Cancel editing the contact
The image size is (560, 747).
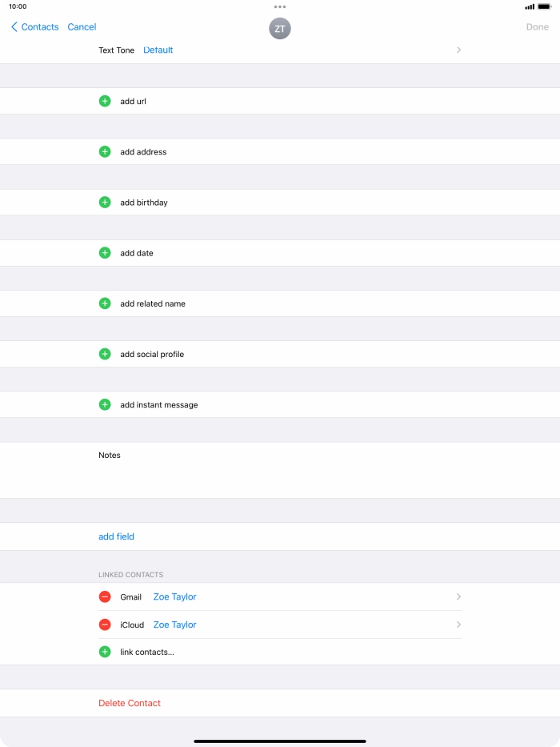(82, 27)
